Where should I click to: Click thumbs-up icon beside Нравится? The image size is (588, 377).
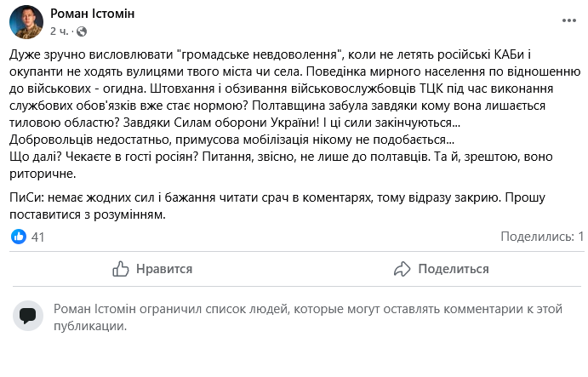121,269
